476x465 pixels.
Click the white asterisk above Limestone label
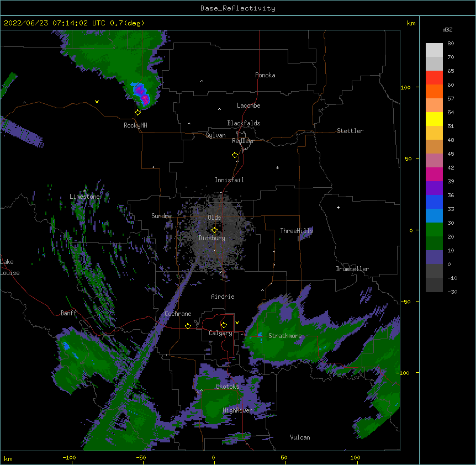tap(84, 191)
